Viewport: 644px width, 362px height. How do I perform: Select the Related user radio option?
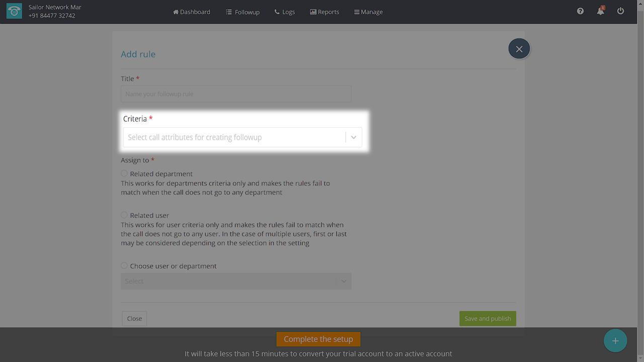(124, 215)
